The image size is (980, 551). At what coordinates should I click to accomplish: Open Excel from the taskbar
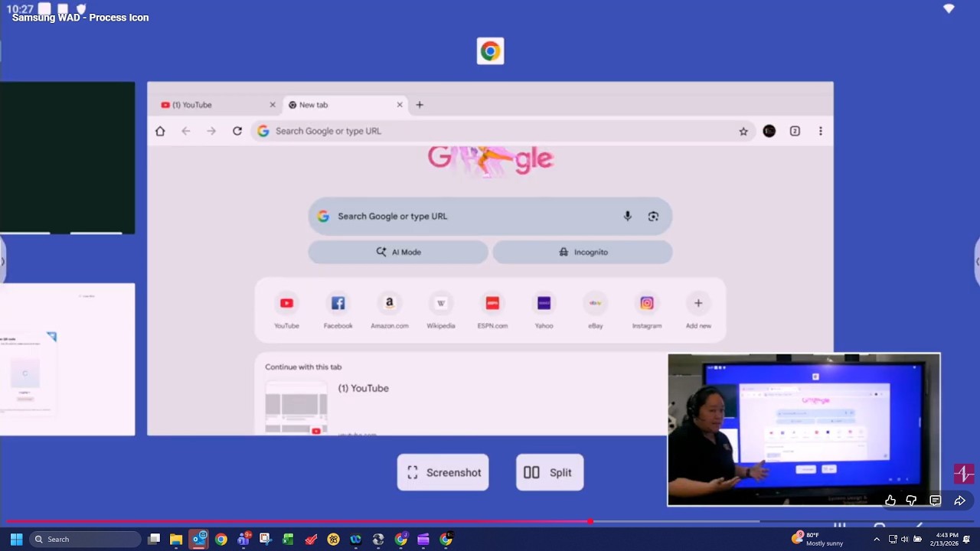tap(288, 540)
